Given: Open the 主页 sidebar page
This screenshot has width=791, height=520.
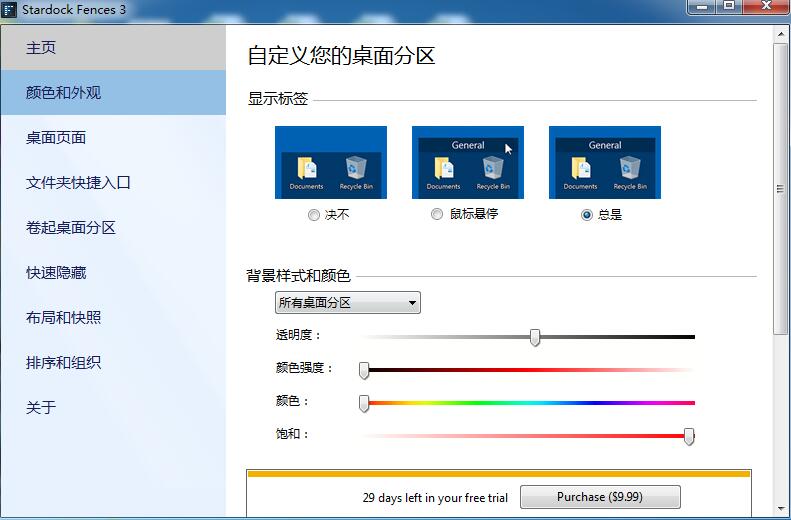Looking at the screenshot, I should [x=113, y=48].
